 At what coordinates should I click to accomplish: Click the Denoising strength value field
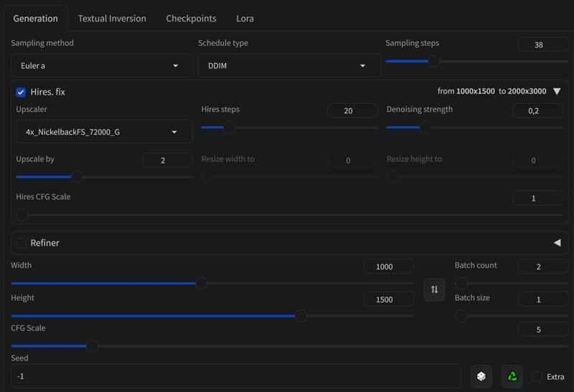click(537, 111)
